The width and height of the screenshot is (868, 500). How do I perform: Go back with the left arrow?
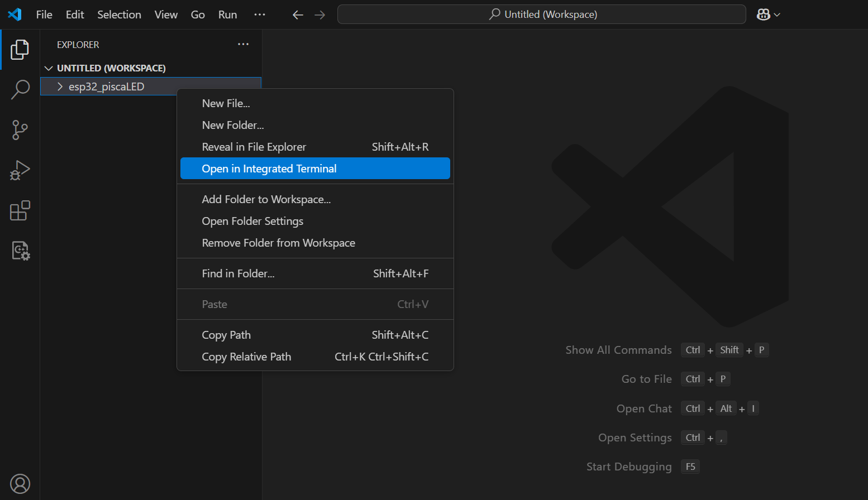[298, 15]
